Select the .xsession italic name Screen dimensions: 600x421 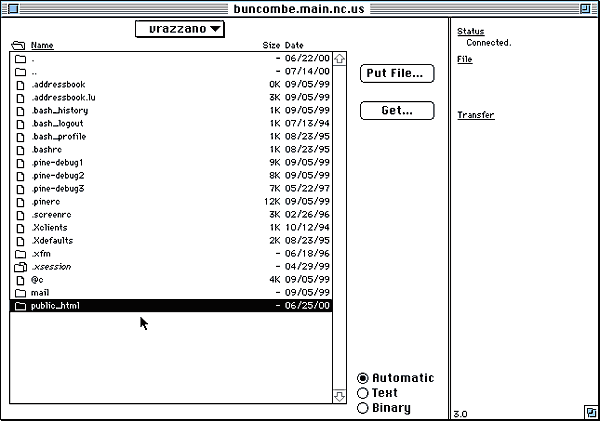[51, 267]
